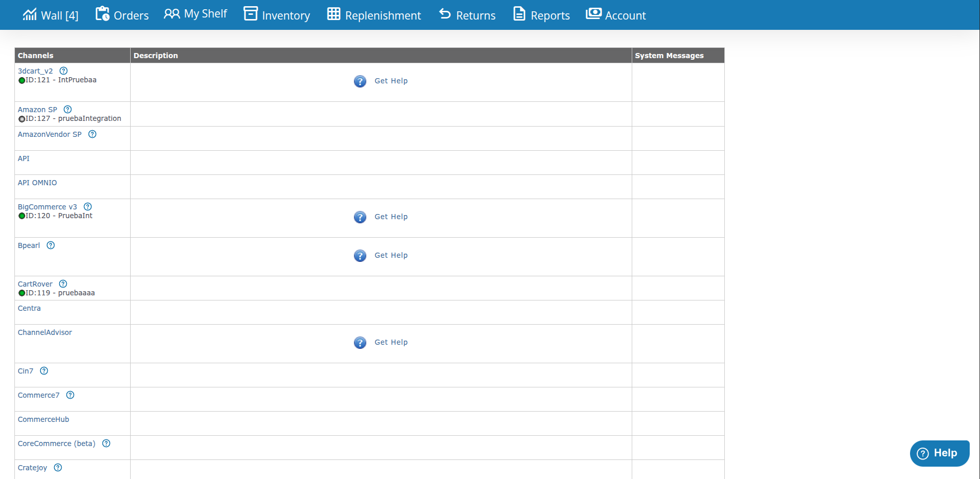Click the Replenishment grid icon

(333, 14)
